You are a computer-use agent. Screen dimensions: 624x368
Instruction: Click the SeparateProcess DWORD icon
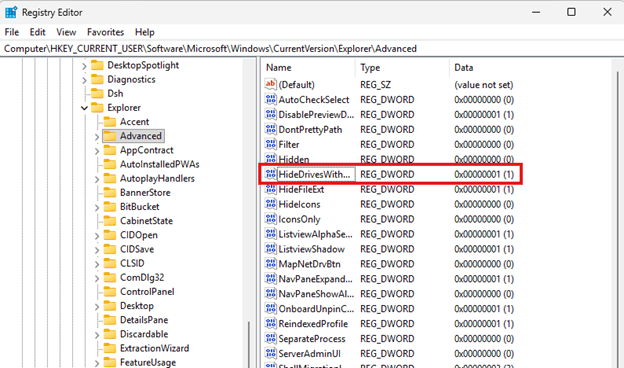coord(271,339)
